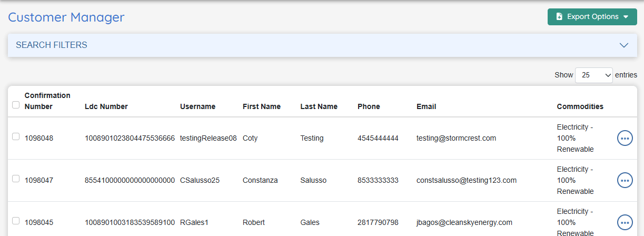Select the checkbox for confirmation 1098048
Screen dimensions: 644x236
[16, 137]
